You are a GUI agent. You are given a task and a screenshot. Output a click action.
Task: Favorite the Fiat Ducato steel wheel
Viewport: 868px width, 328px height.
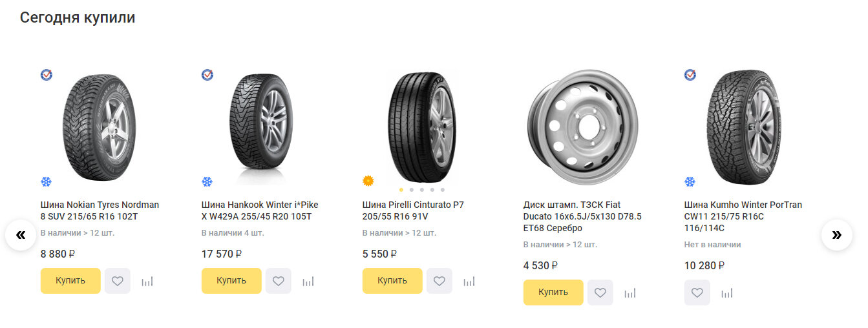[x=600, y=292]
